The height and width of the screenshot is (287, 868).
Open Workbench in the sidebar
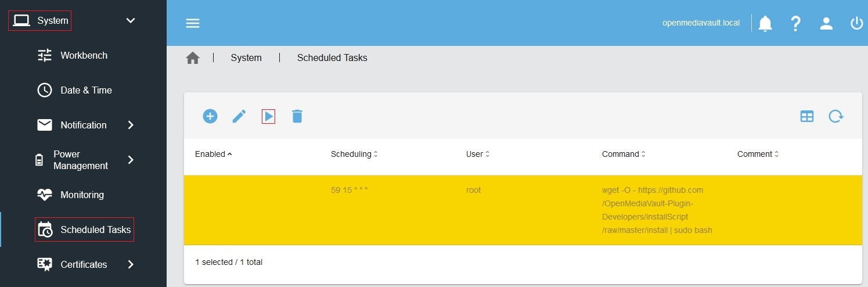[x=84, y=55]
